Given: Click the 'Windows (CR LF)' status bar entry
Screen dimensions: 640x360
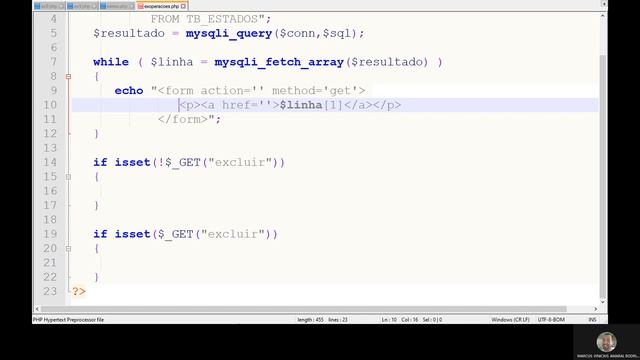Looking at the screenshot, I should [510, 320].
